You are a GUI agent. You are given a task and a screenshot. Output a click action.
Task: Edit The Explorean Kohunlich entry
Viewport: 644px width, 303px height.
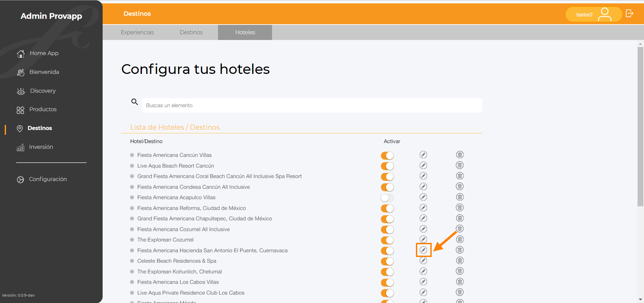(x=423, y=271)
